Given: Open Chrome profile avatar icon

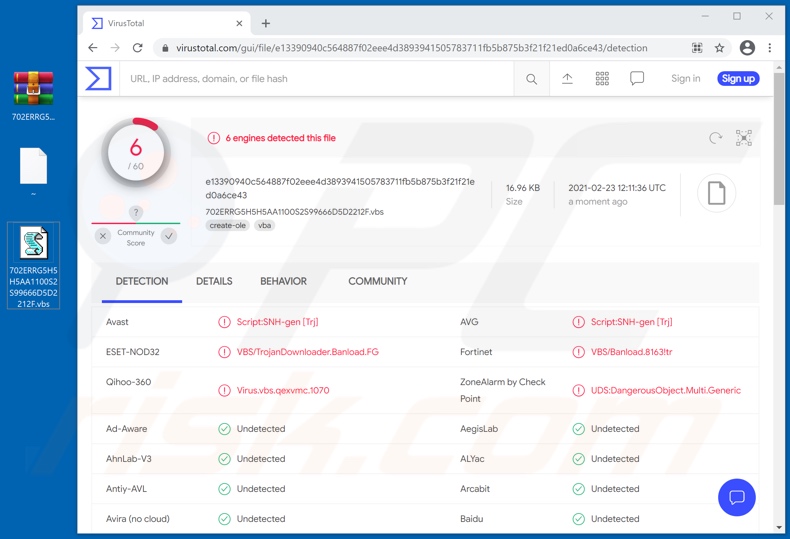Looking at the screenshot, I should pyautogui.click(x=747, y=48).
